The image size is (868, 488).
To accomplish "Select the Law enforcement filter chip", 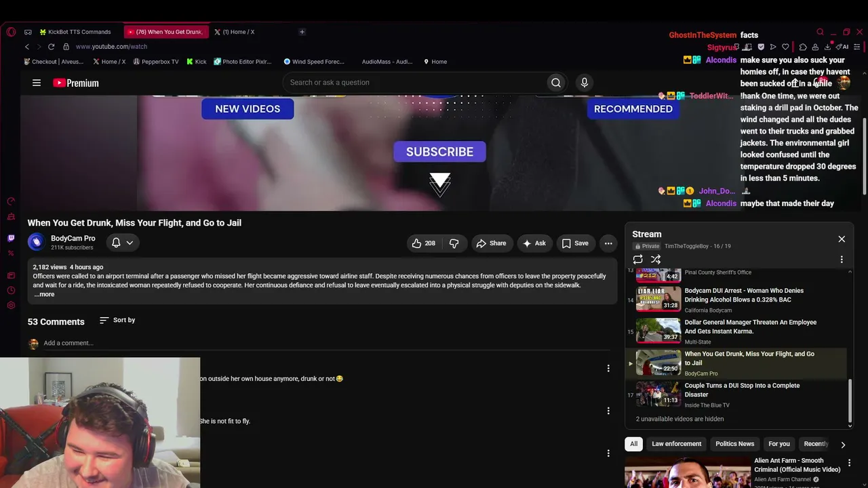I will point(677,444).
